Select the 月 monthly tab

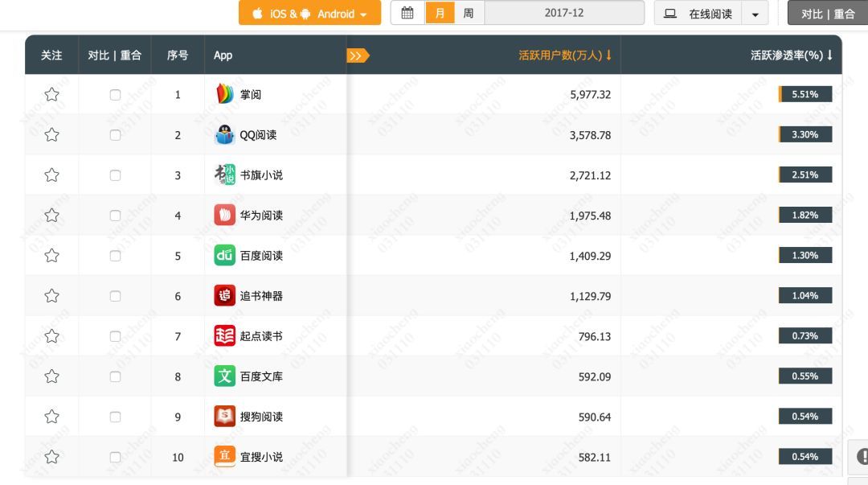click(440, 13)
